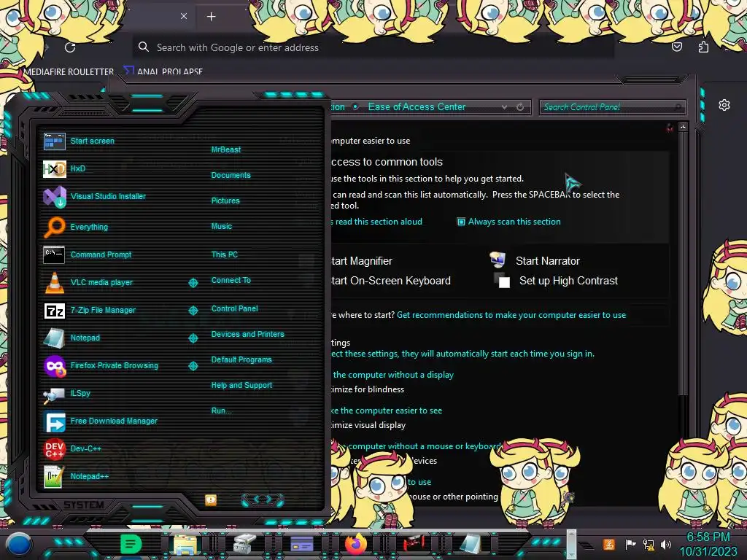Select Connect To in Start menu

(x=231, y=281)
